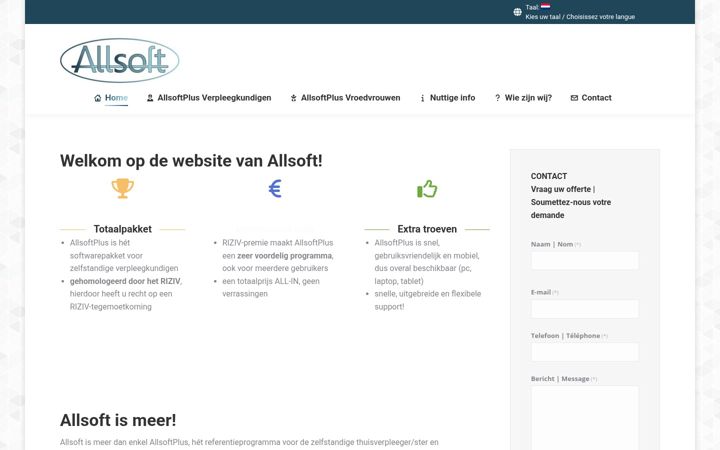The width and height of the screenshot is (720, 450).
Task: Click the green thumbs-up icon
Action: (427, 189)
